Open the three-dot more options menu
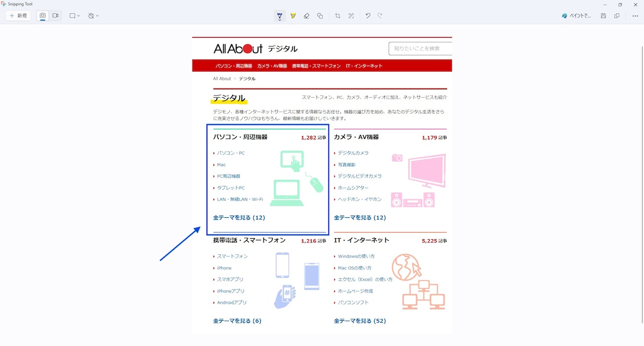The width and height of the screenshot is (644, 346). (635, 16)
